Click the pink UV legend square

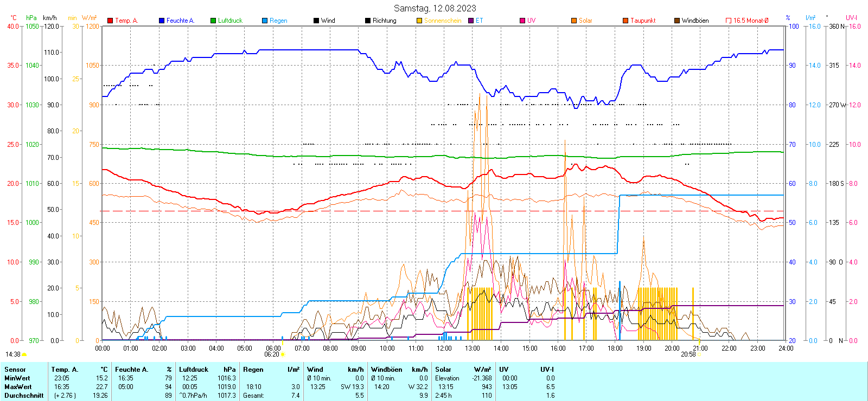522,21
